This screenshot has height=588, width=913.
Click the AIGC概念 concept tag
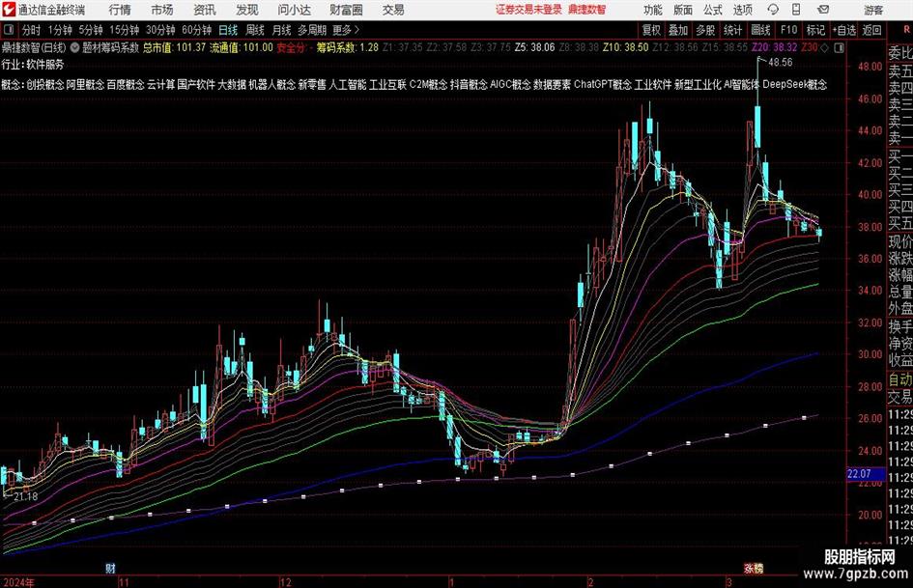pos(510,84)
